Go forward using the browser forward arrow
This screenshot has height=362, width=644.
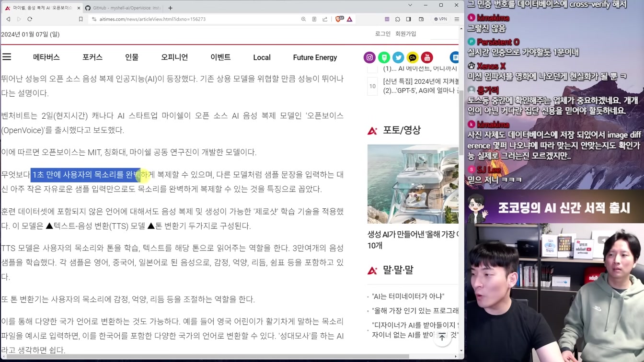point(19,19)
